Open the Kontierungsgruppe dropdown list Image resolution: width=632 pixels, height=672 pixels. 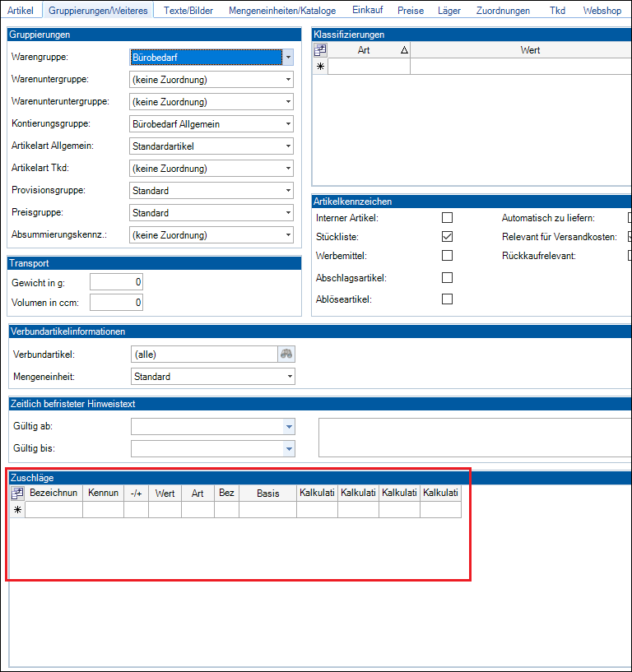288,124
